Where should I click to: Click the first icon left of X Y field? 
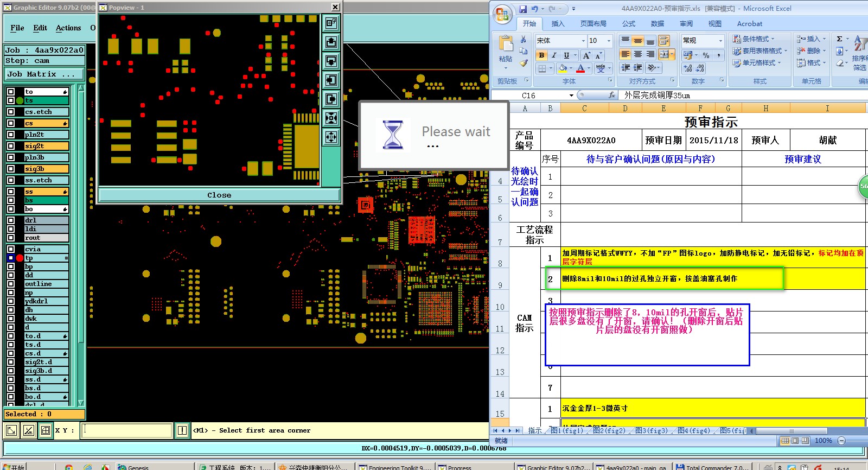(x=11, y=430)
